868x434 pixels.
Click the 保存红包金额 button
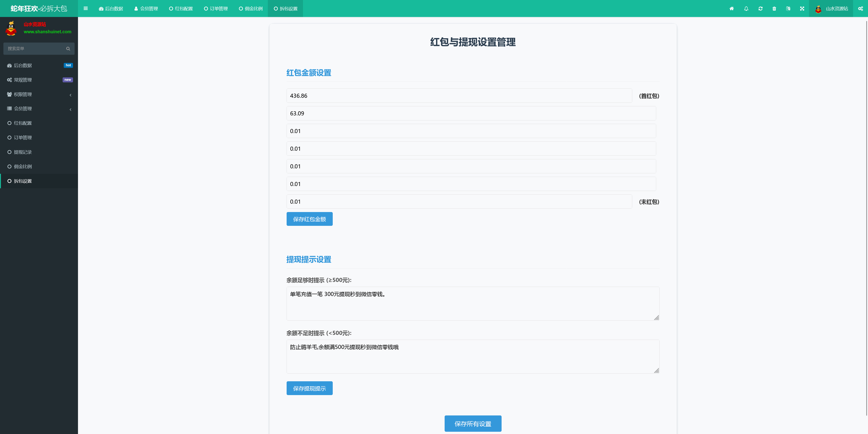click(x=309, y=219)
